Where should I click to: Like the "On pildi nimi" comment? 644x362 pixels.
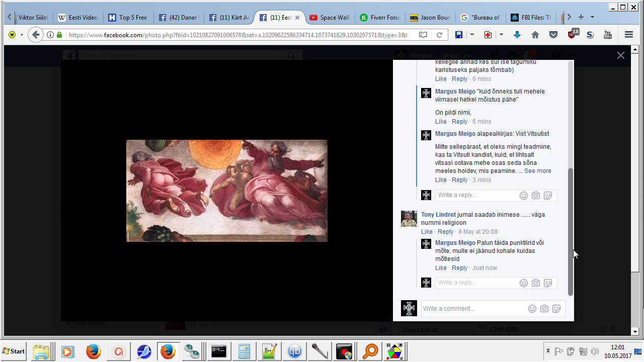tap(441, 122)
